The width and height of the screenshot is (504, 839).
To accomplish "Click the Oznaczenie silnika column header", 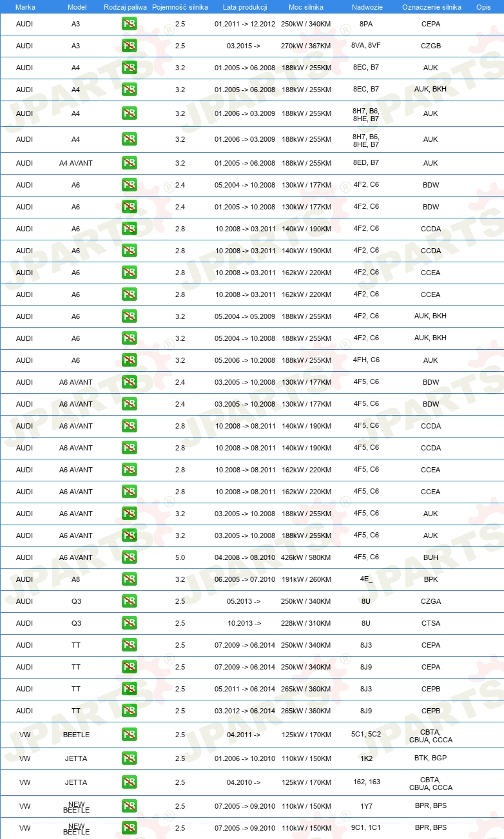I will click(431, 6).
